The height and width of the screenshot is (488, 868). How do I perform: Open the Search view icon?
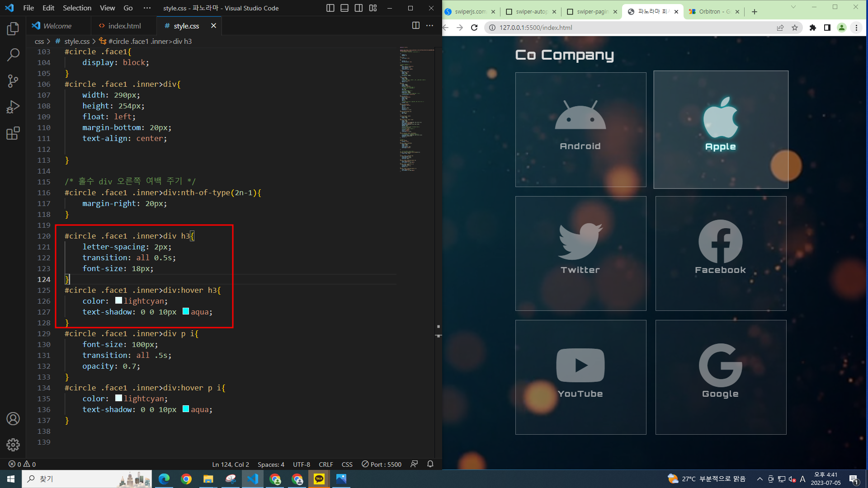coord(13,55)
